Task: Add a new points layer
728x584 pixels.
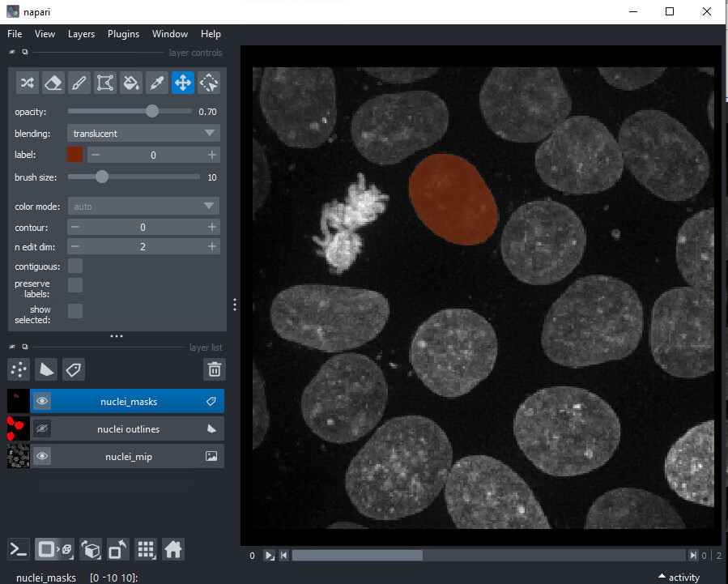Action: click(18, 369)
